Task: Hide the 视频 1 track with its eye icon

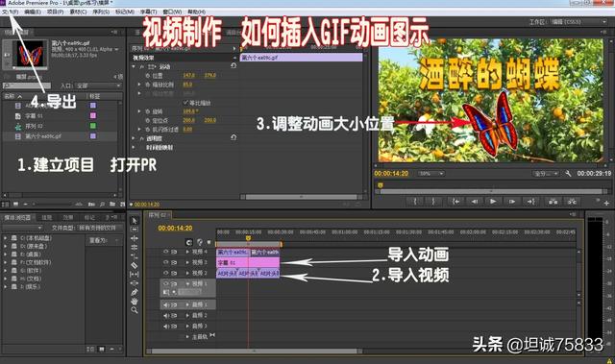Action: 166,283
